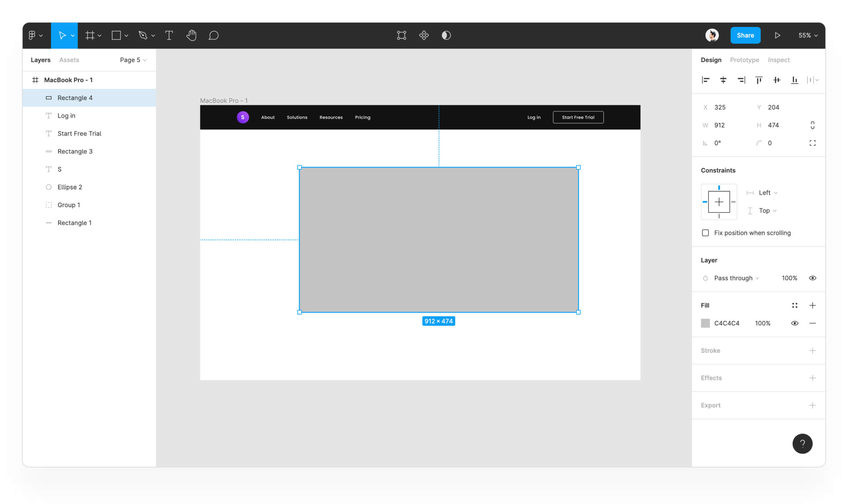Open the Page 5 dropdown
848x504 pixels.
[x=133, y=60]
